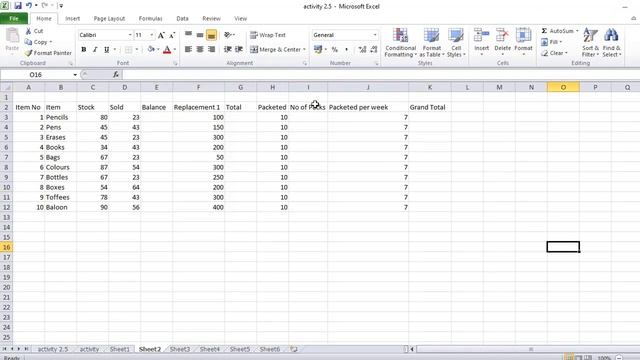The width and height of the screenshot is (640, 360).
Task: Click the Clear eraser button
Action: pyautogui.click(x=554, y=53)
